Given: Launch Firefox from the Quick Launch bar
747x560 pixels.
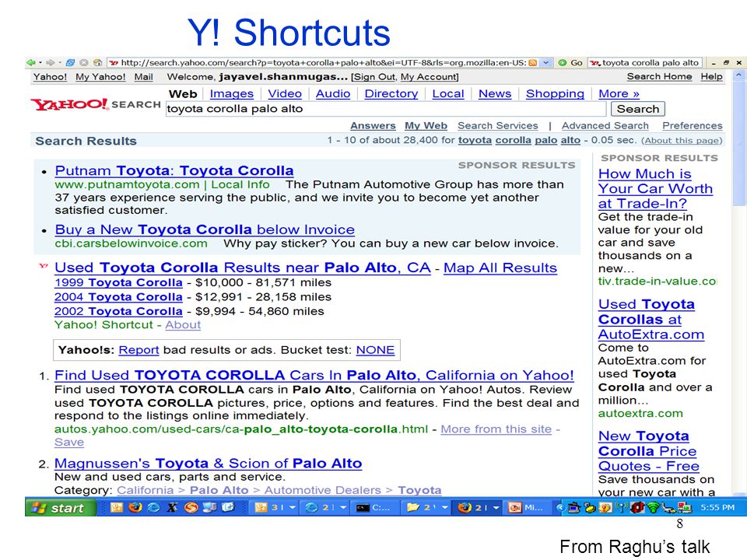Looking at the screenshot, I should pyautogui.click(x=135, y=508).
